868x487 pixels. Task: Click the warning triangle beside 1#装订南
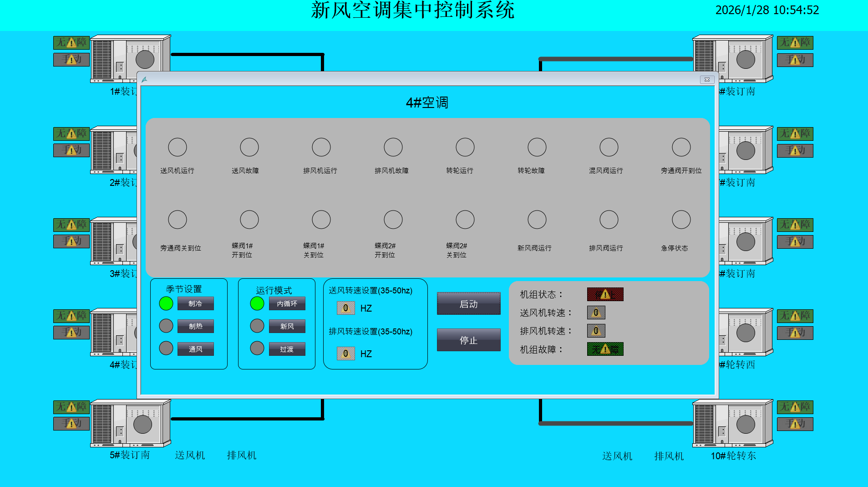[x=71, y=43]
